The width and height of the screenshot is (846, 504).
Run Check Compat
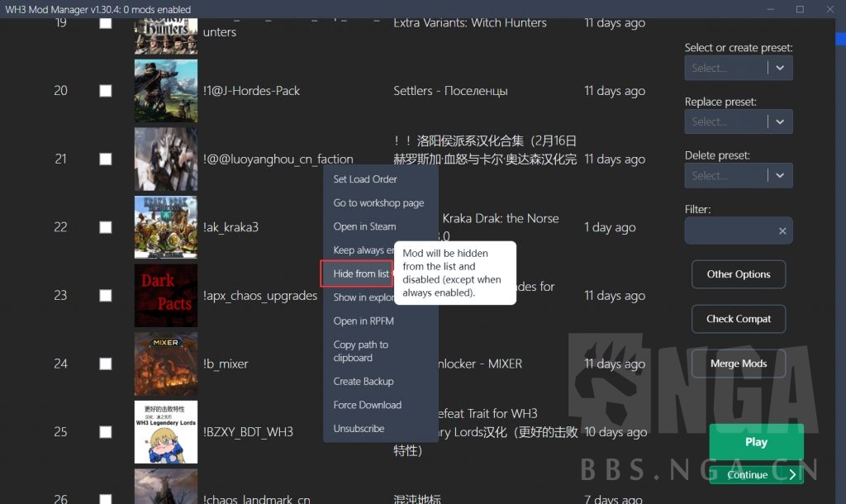(x=738, y=319)
